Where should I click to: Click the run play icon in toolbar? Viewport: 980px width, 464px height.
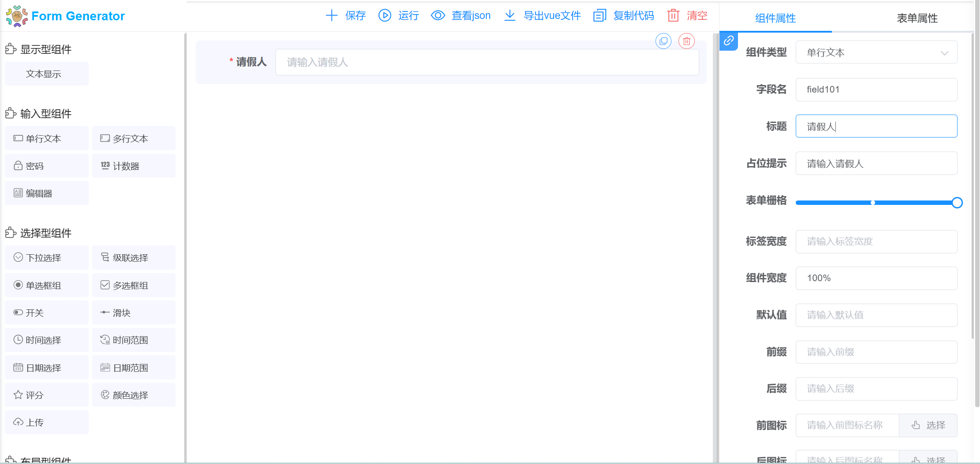[385, 15]
